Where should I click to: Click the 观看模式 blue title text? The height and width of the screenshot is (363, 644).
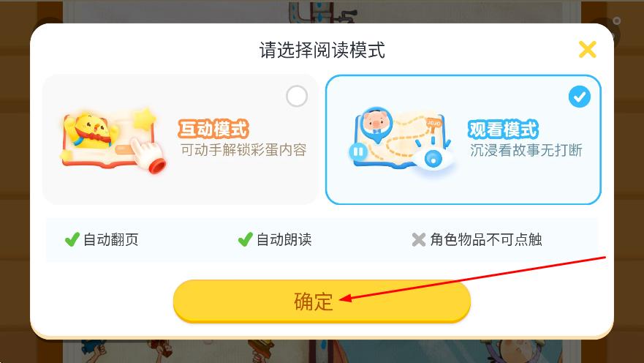point(503,129)
